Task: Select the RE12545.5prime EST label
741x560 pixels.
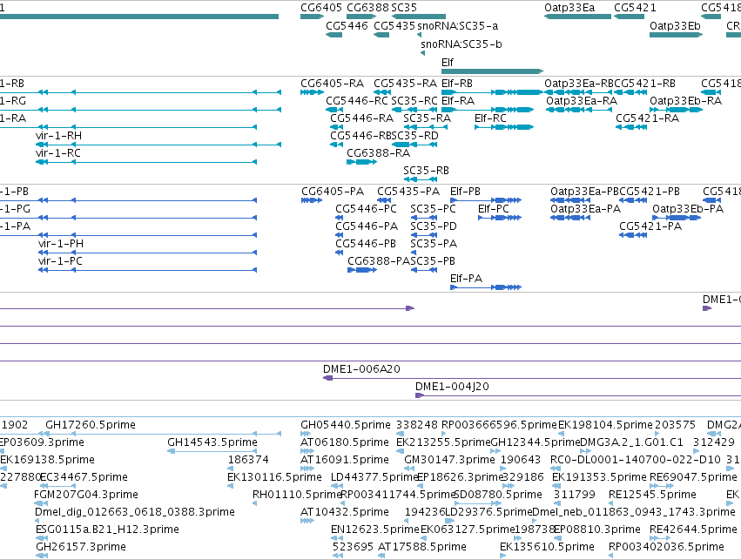Action: point(652,495)
